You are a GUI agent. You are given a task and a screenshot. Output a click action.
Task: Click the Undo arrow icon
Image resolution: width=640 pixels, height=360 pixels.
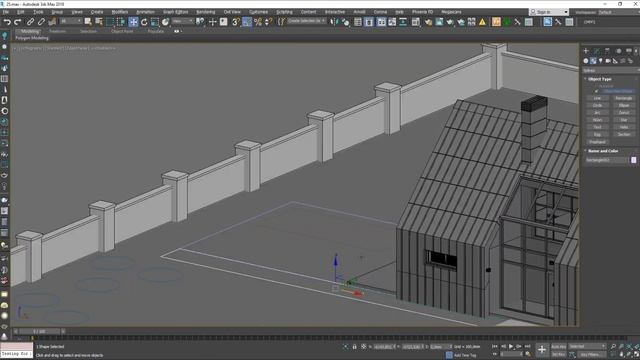coord(7,22)
